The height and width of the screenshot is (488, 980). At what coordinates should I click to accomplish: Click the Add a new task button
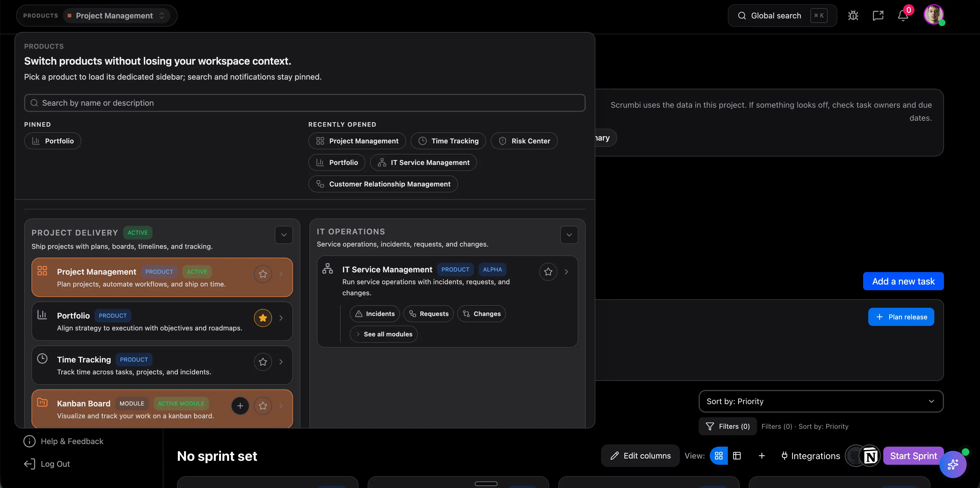pos(903,281)
